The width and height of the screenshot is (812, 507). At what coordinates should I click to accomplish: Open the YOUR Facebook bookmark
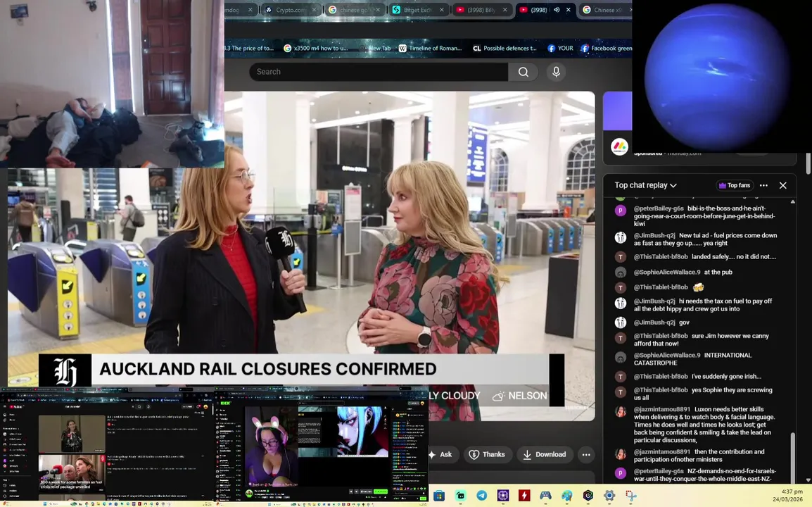point(560,48)
